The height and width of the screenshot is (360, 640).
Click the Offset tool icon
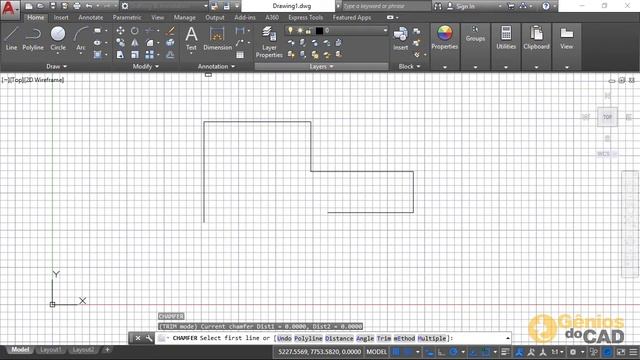click(171, 54)
